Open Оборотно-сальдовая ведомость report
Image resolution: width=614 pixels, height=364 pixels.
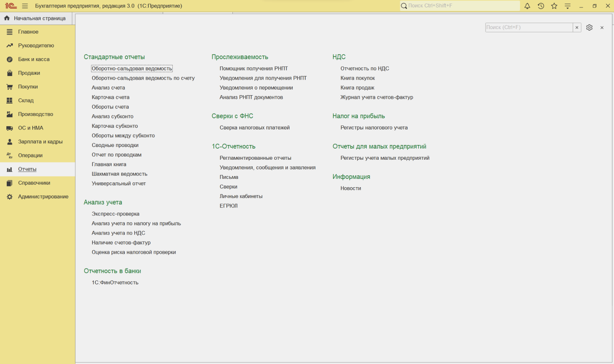tap(132, 68)
